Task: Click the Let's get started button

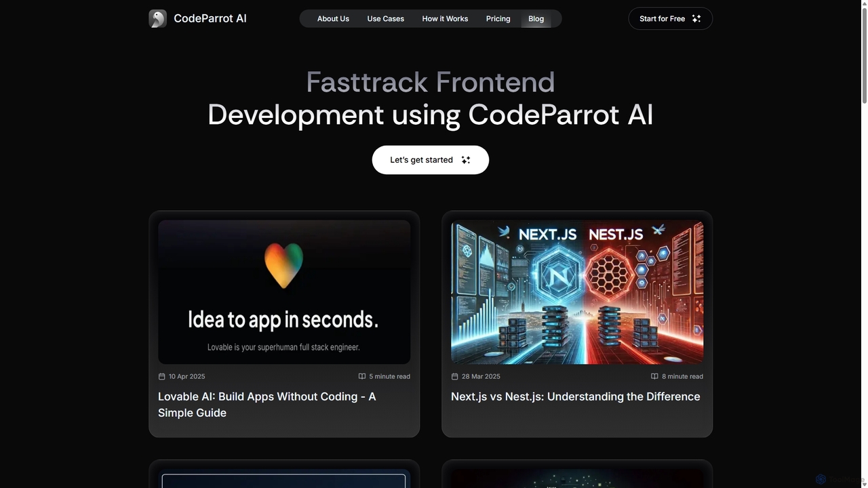Action: click(431, 160)
